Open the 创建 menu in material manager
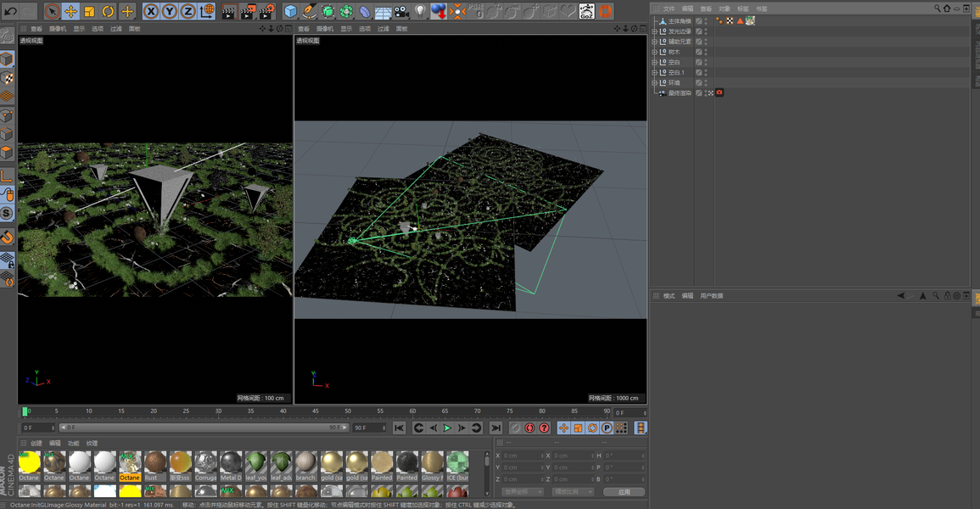 pyautogui.click(x=36, y=443)
